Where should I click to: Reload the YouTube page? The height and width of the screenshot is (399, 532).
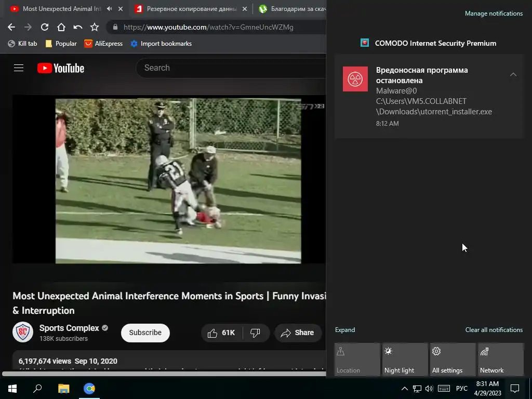click(x=45, y=27)
